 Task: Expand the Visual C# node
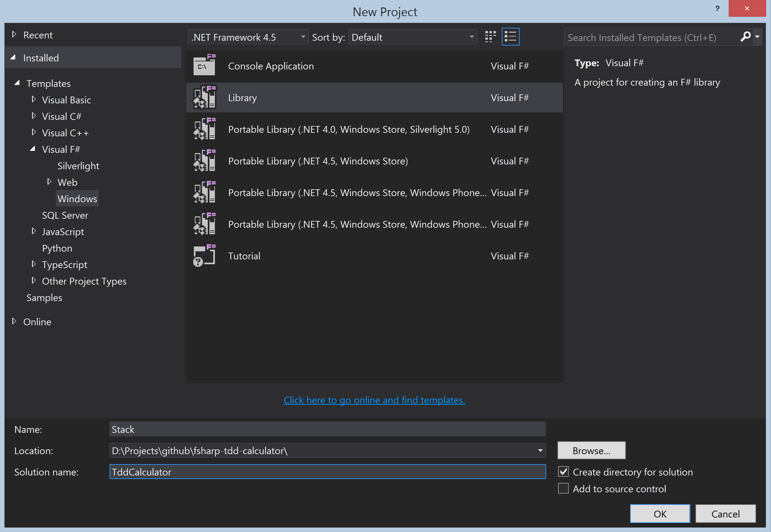tap(34, 116)
